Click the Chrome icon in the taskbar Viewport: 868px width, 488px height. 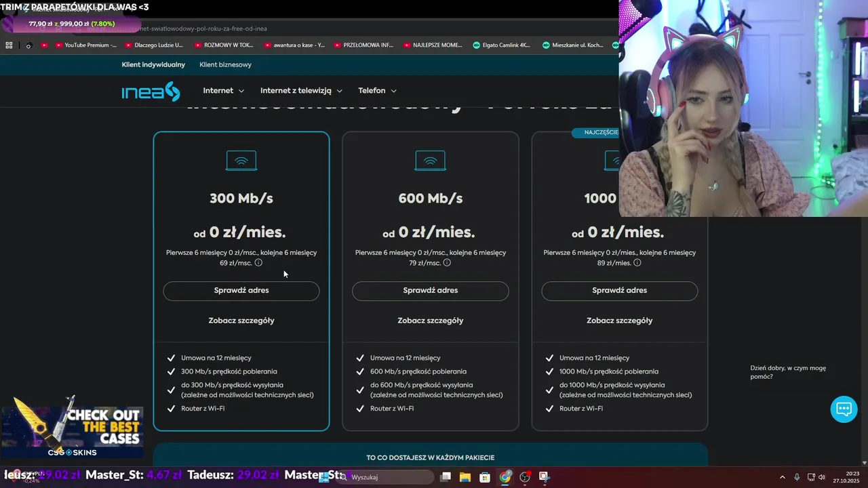505,477
